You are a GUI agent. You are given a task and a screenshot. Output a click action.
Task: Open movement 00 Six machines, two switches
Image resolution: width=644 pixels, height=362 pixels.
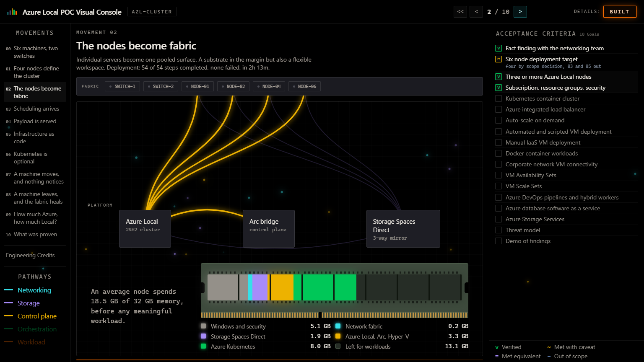[35, 52]
